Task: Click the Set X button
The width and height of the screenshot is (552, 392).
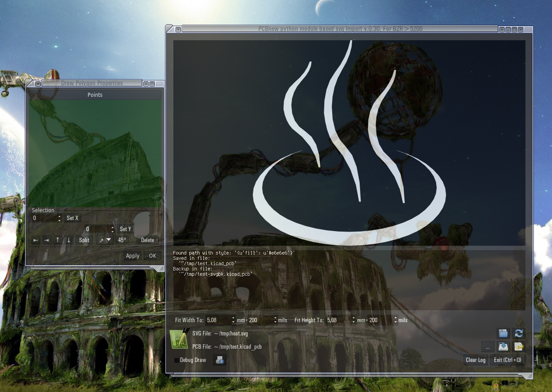Action: tap(73, 218)
